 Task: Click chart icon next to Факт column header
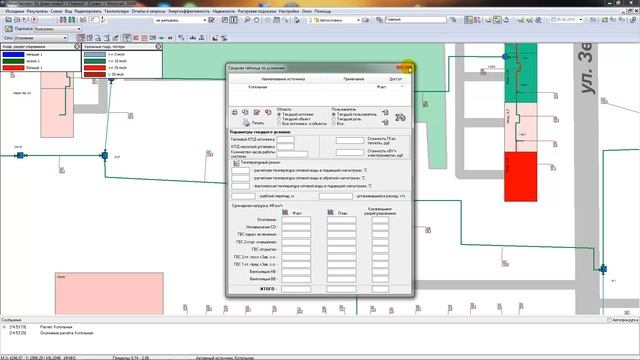(285, 212)
